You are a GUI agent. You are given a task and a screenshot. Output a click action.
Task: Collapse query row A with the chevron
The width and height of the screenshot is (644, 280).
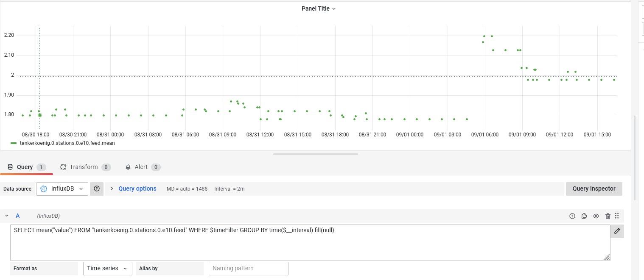[x=7, y=216]
